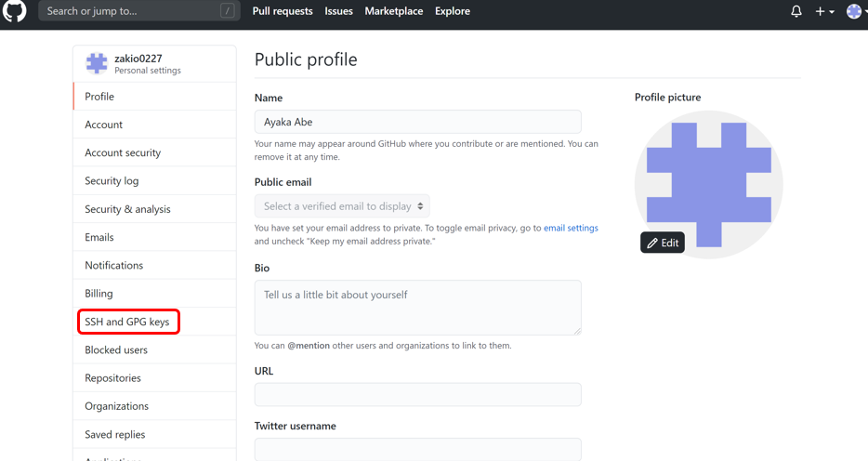Open Marketplace from the header

pyautogui.click(x=393, y=11)
